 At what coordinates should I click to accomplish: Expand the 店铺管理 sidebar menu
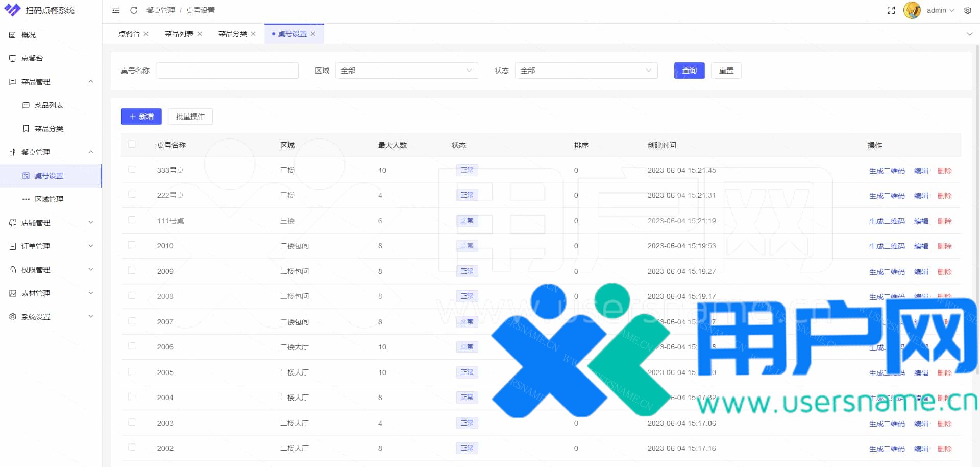point(51,223)
